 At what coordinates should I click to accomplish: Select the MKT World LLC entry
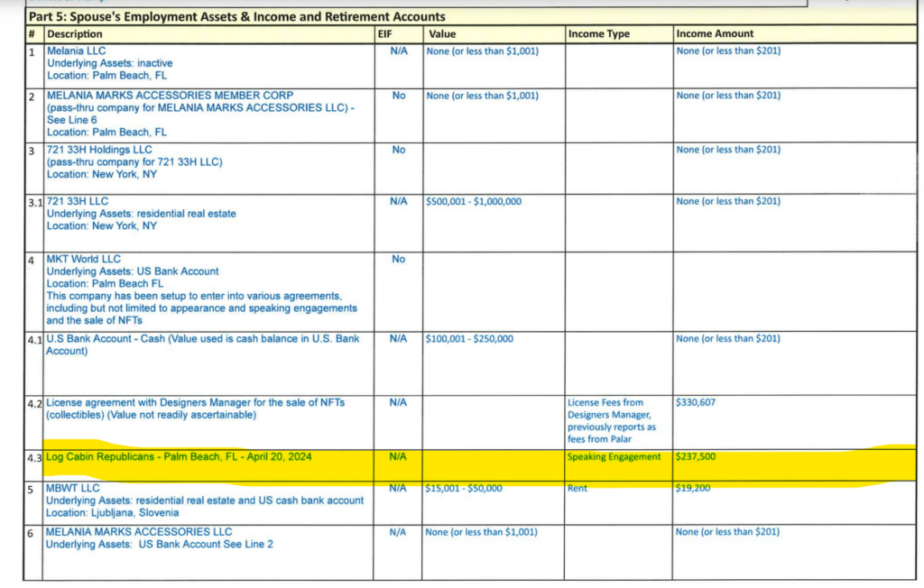click(83, 260)
